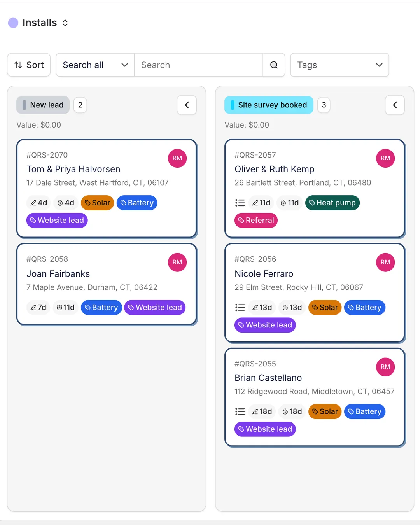Open the Installs pipeline switcher
The height and width of the screenshot is (525, 420).
(38, 23)
